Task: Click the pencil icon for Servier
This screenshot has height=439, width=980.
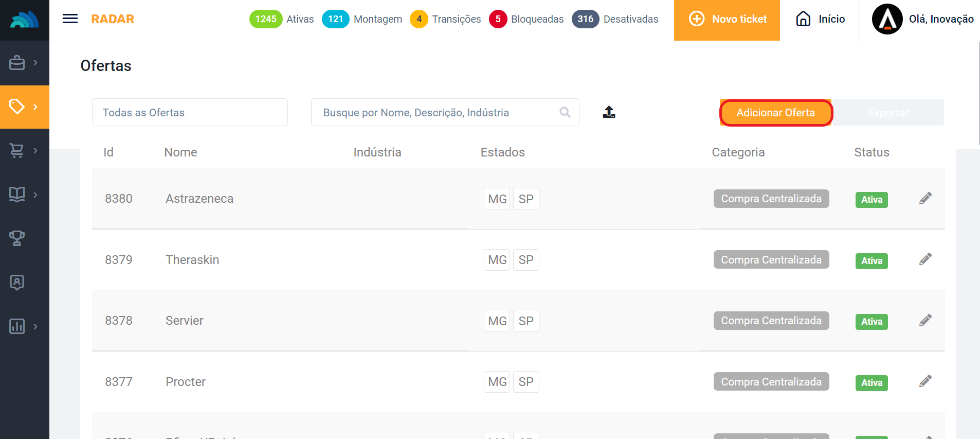Action: tap(925, 321)
